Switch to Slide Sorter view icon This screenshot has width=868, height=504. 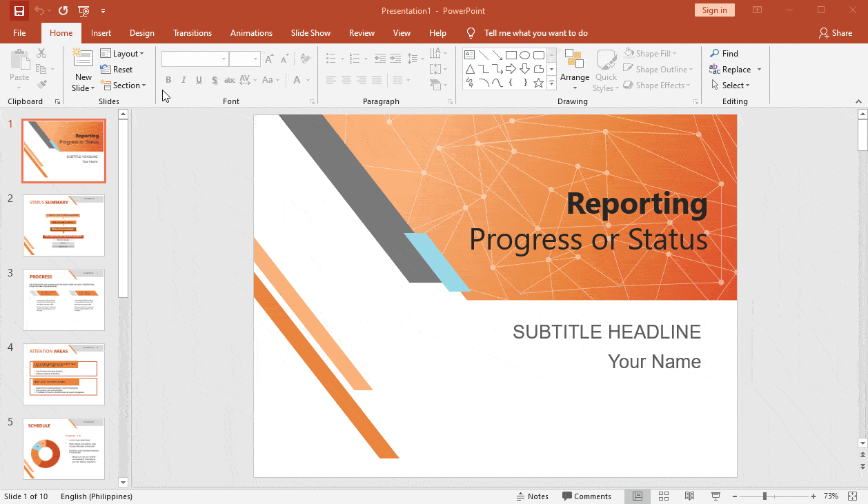[x=663, y=496]
